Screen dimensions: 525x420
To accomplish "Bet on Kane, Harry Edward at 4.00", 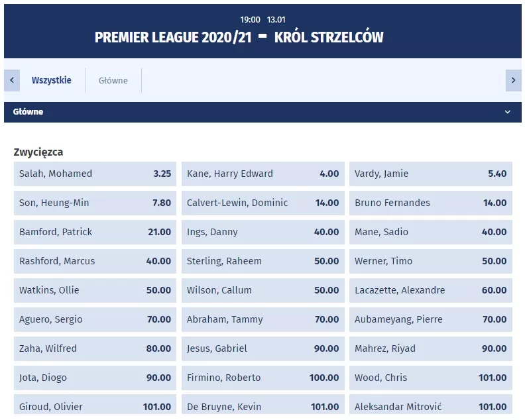I will 263,174.
